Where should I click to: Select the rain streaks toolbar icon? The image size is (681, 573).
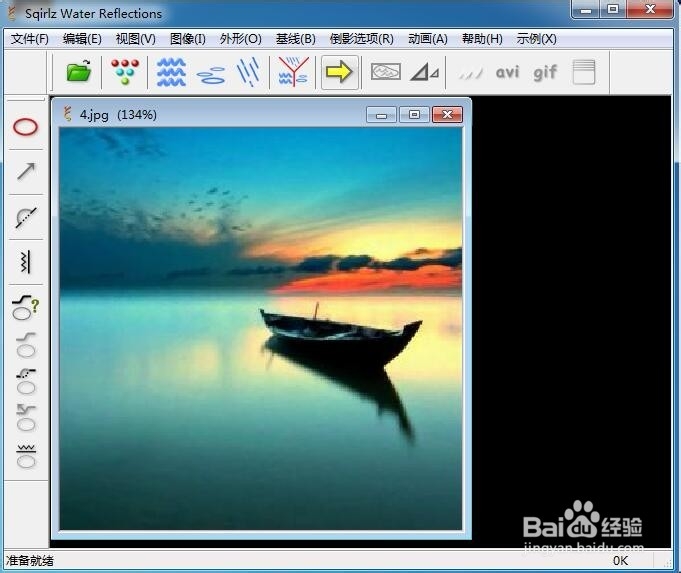point(248,72)
